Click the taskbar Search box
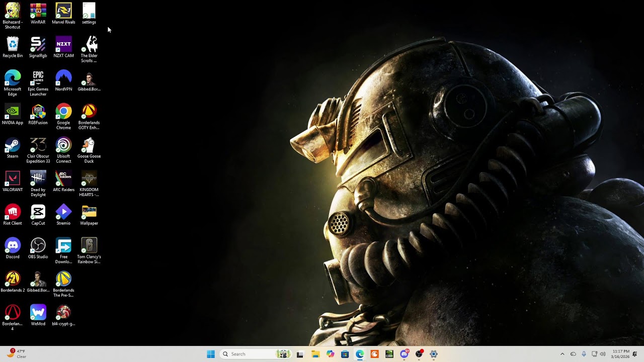The width and height of the screenshot is (644, 362). coord(256,354)
